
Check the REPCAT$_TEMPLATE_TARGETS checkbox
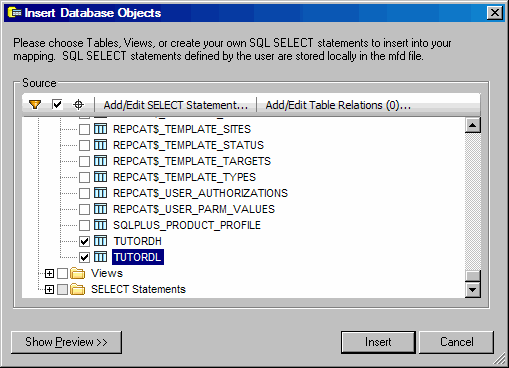(84, 161)
